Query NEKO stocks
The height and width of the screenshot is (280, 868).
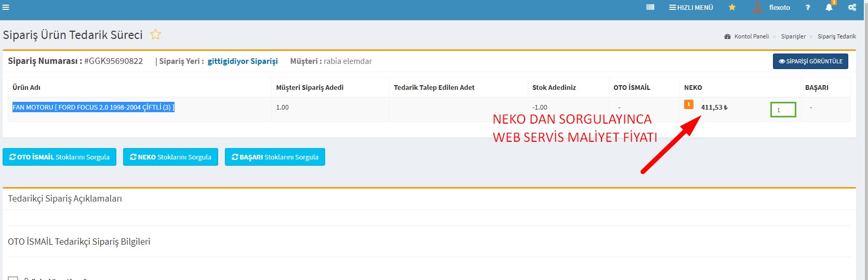click(170, 157)
